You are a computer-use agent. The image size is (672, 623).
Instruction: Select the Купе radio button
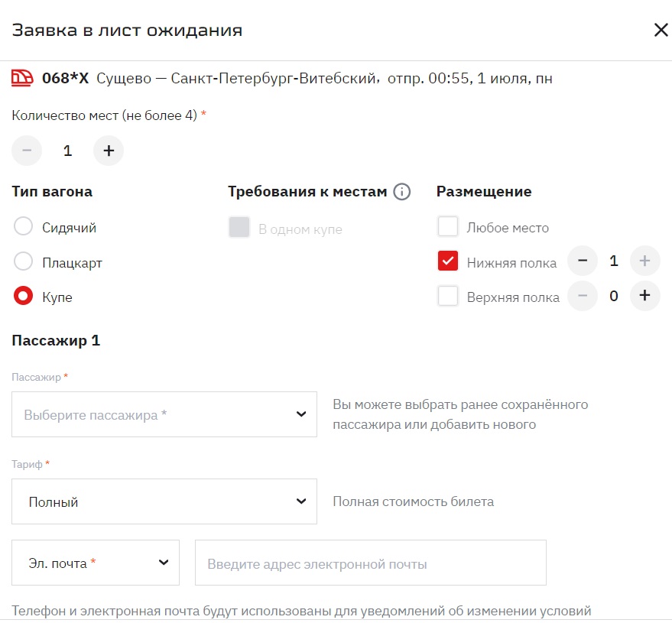tap(24, 297)
